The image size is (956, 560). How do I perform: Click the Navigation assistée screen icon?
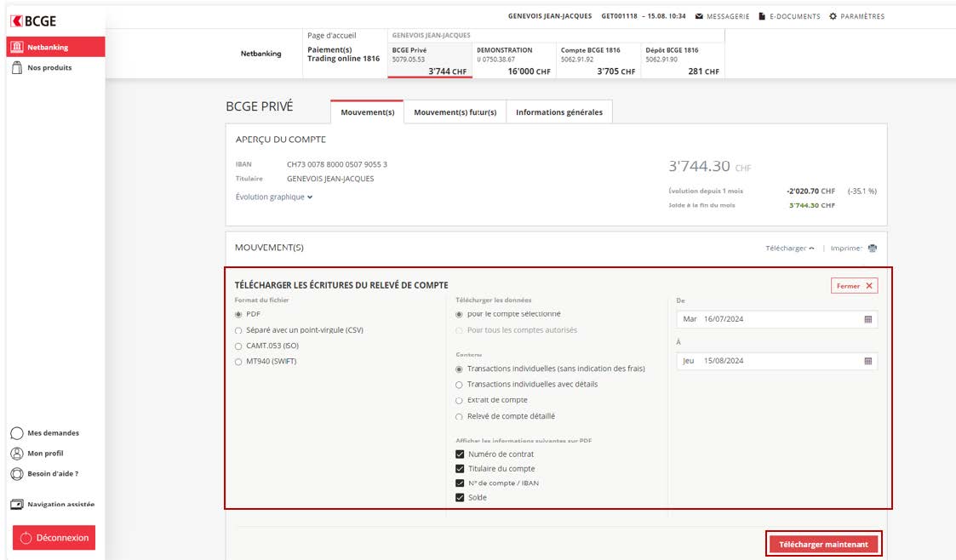click(17, 505)
